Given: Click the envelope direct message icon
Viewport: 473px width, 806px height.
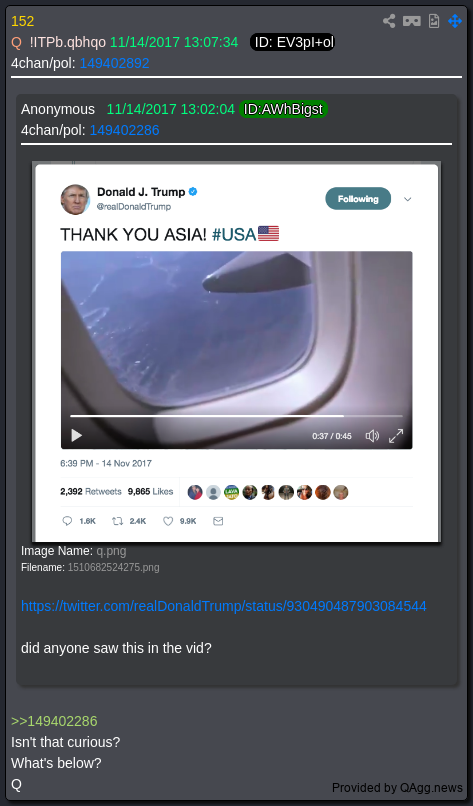Looking at the screenshot, I should (x=218, y=521).
